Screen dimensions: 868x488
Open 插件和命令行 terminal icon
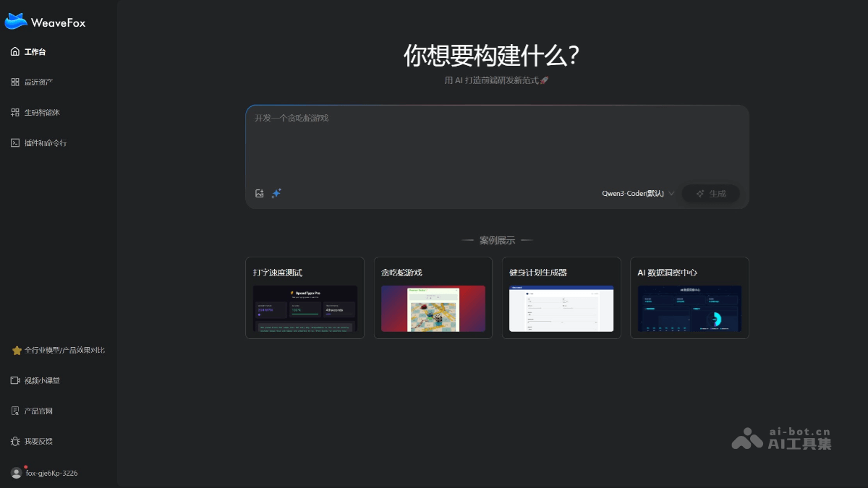tap(15, 142)
